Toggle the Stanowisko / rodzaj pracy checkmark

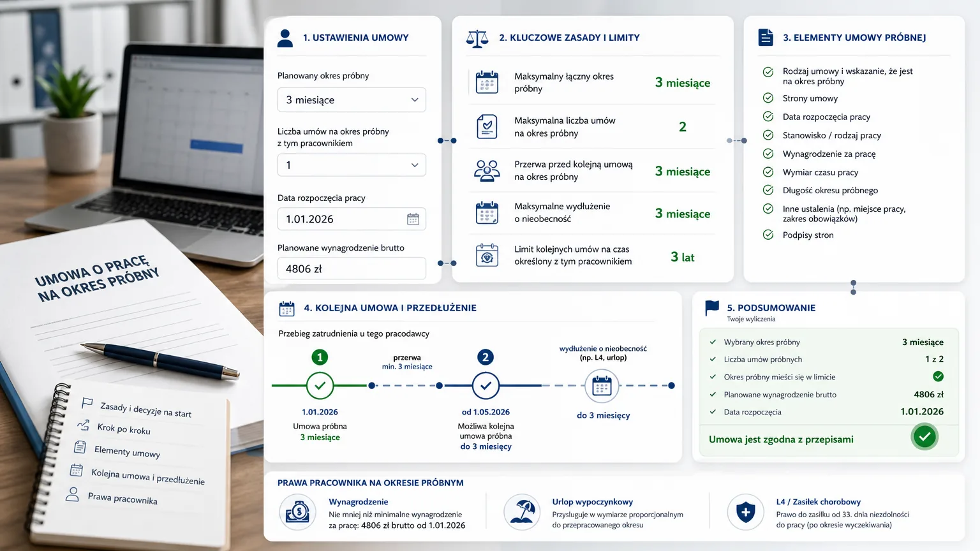tap(768, 135)
